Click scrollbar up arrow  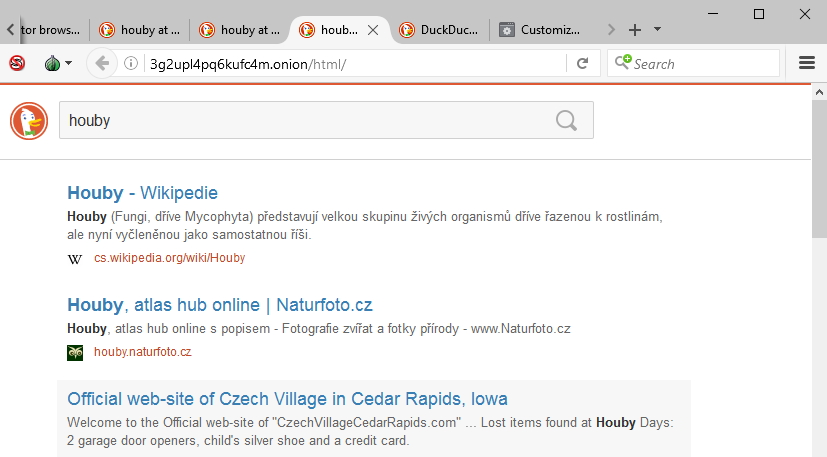pyautogui.click(x=819, y=92)
